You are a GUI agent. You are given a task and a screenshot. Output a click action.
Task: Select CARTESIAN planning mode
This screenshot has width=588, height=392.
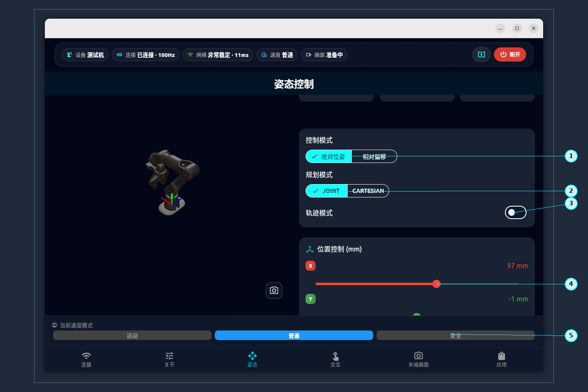click(x=368, y=191)
